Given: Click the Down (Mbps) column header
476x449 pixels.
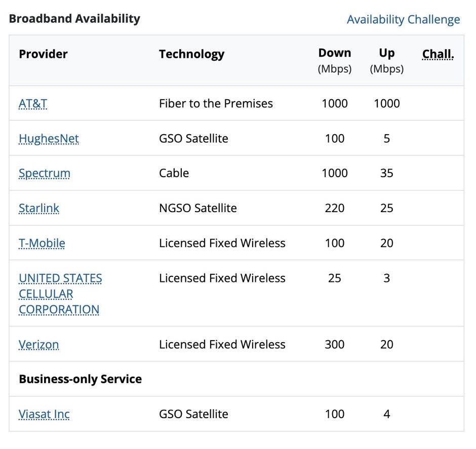Looking at the screenshot, I should [334, 60].
